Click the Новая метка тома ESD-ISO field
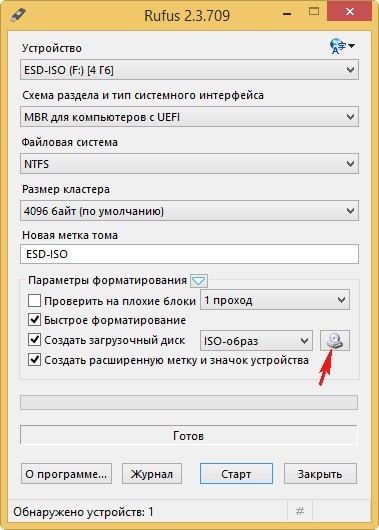The image size is (379, 530). (x=189, y=254)
